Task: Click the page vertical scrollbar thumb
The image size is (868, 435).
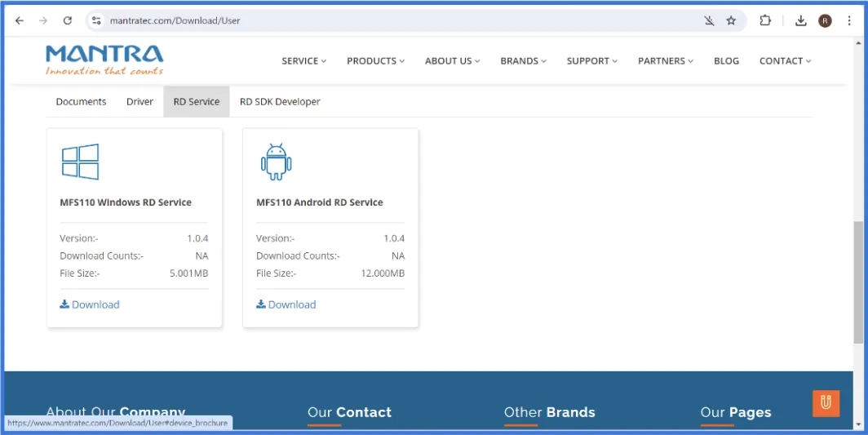Action: (858, 282)
